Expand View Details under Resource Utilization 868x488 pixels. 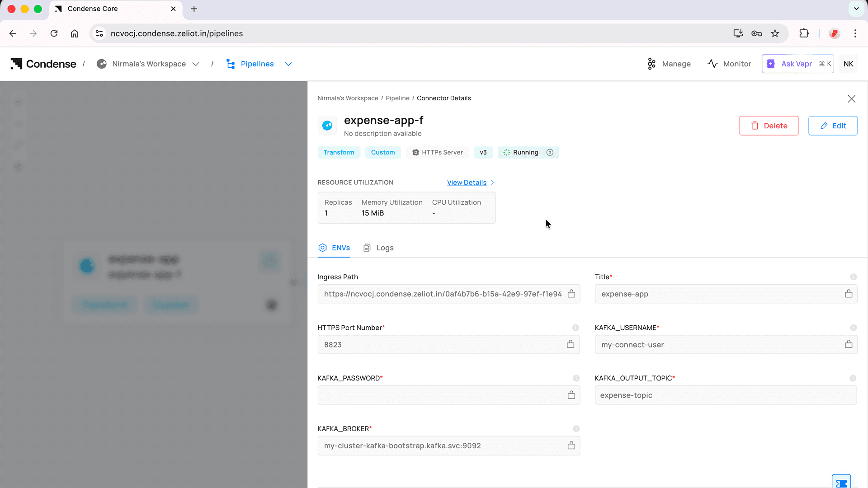(x=467, y=182)
